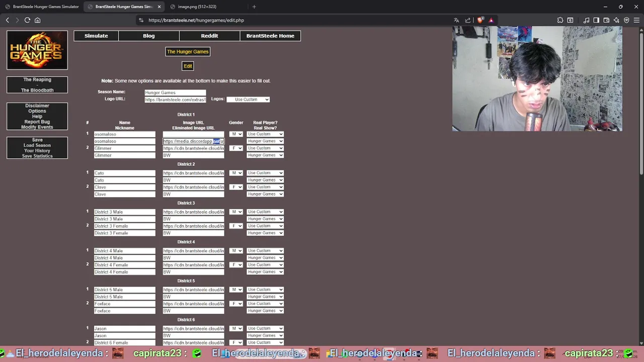644x362 pixels.
Task: Open the Brave Shields lion icon
Action: coord(480,20)
